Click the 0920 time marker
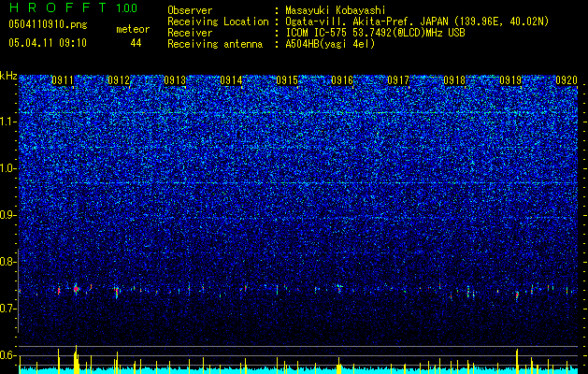The width and height of the screenshot is (588, 374). click(x=566, y=80)
